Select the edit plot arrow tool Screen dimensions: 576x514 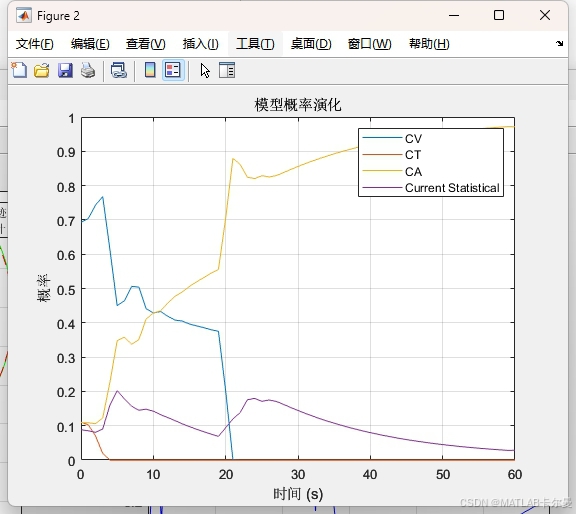point(205,70)
